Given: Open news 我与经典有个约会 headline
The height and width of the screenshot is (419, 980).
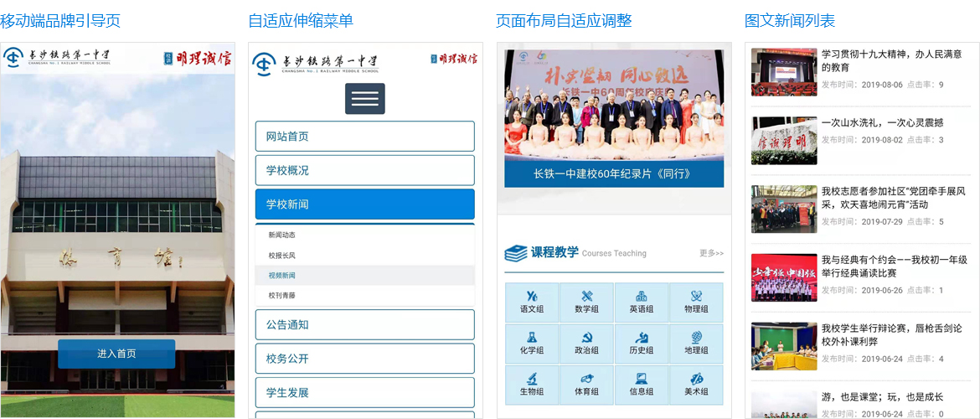Looking at the screenshot, I should [x=895, y=266].
